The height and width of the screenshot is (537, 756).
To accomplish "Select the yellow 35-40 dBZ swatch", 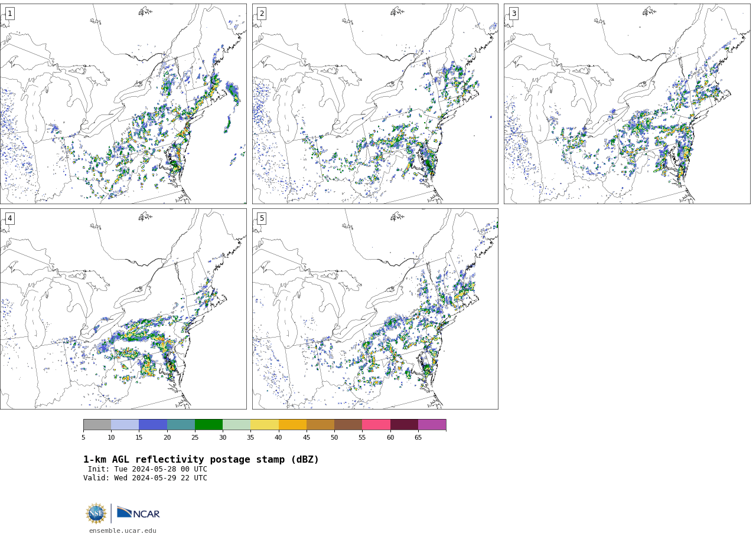I will click(x=265, y=425).
